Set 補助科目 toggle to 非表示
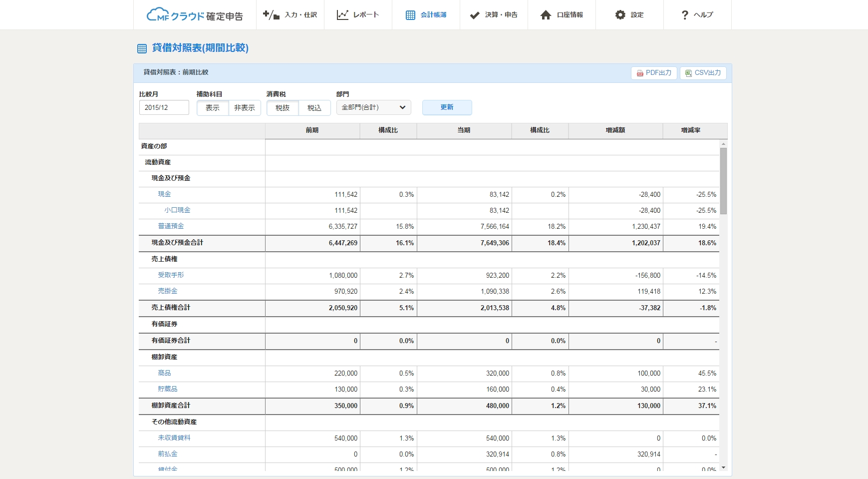The width and height of the screenshot is (868, 479). tap(245, 108)
